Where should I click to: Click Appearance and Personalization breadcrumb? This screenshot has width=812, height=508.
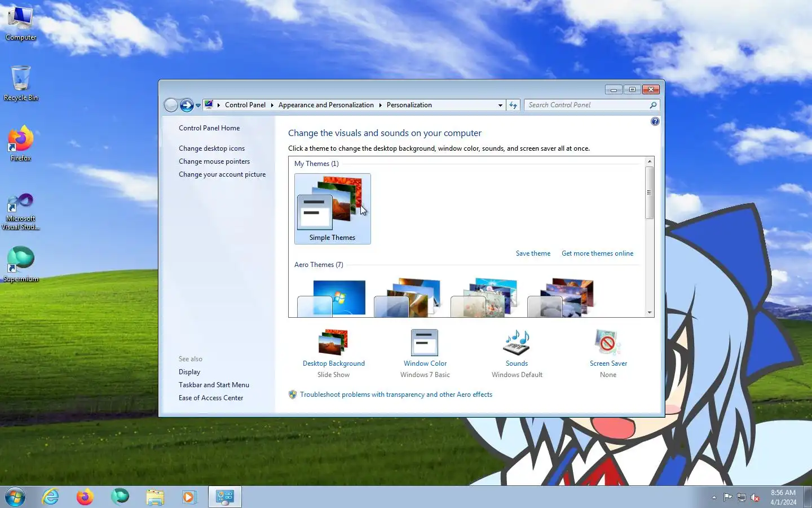(x=326, y=105)
